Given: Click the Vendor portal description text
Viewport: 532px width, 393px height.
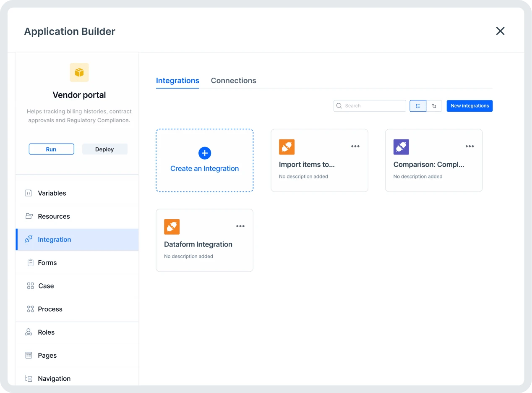Looking at the screenshot, I should click(x=79, y=116).
